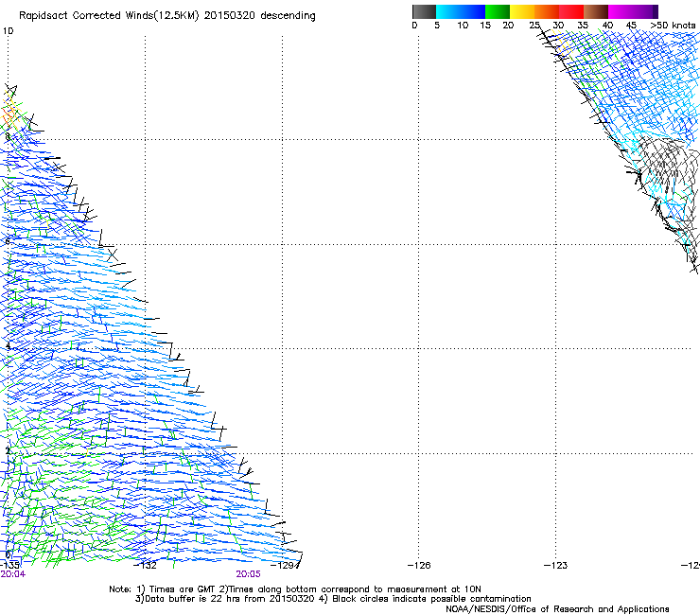
Task: Click the word 'descending' in the title
Action: (288, 15)
